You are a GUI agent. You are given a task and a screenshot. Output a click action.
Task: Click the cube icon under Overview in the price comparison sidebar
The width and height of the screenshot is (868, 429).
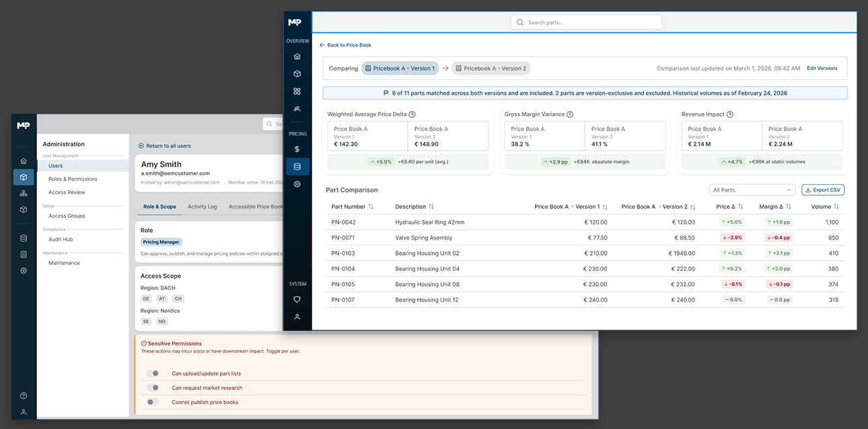pos(297,74)
